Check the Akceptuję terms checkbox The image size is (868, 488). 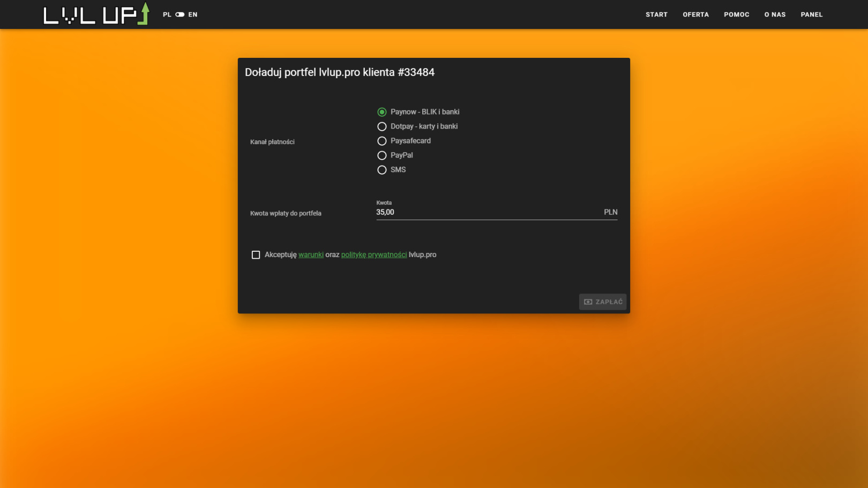click(x=256, y=255)
